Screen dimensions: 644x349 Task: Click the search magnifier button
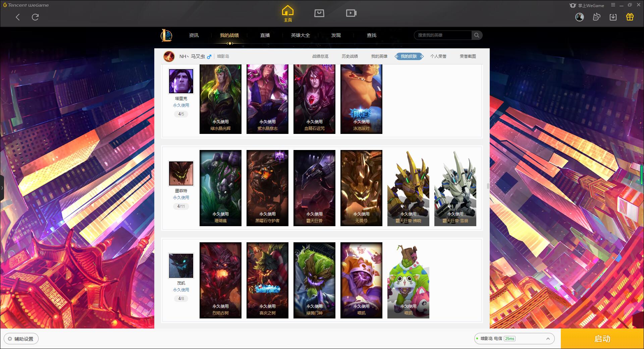[x=477, y=35]
